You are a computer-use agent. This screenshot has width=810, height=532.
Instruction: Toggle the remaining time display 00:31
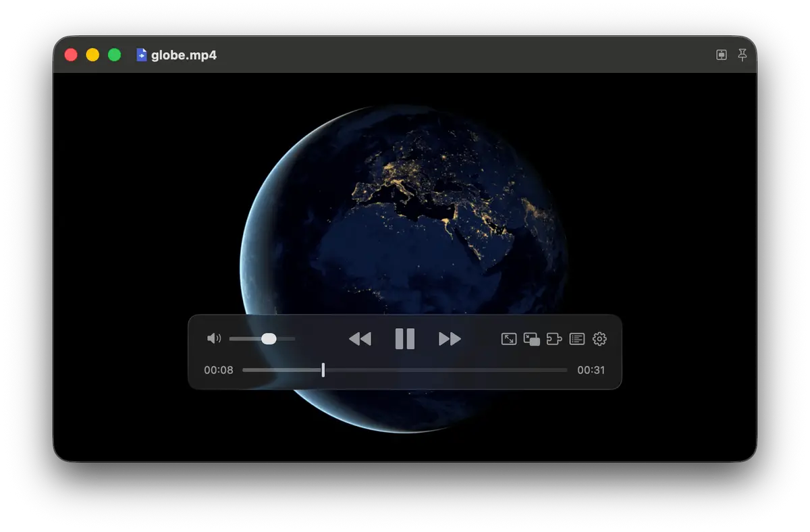(x=591, y=370)
